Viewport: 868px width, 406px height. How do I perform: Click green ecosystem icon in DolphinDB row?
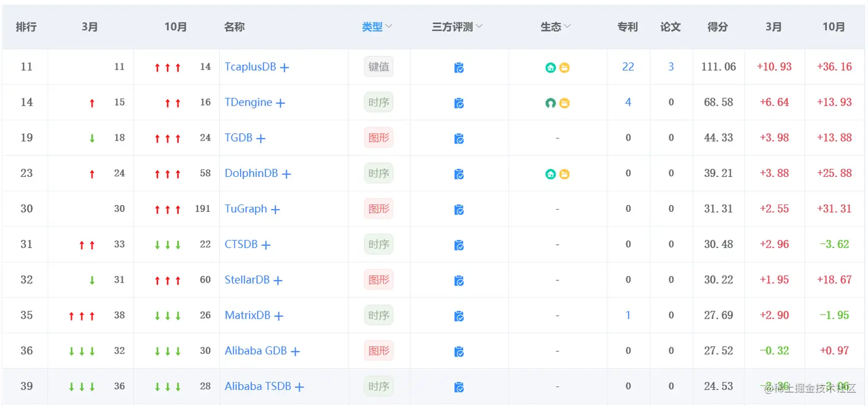551,174
